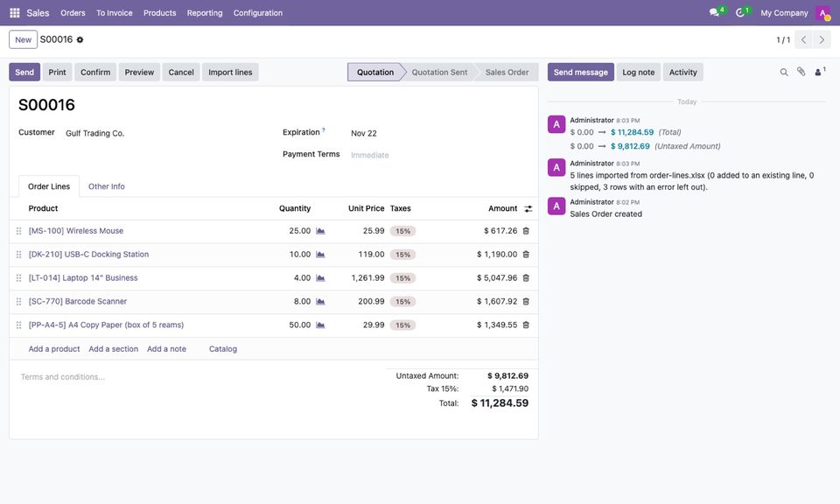840x504 pixels.
Task: Expand the Configuration menu
Action: [x=257, y=13]
